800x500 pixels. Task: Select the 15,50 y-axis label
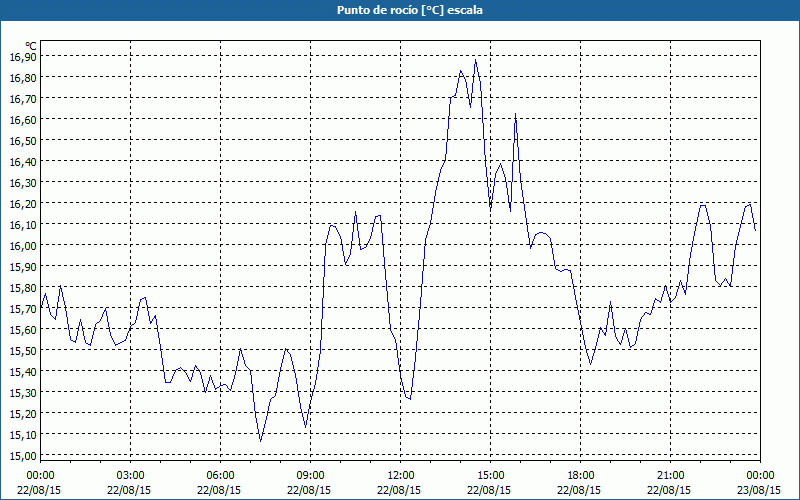(23, 350)
